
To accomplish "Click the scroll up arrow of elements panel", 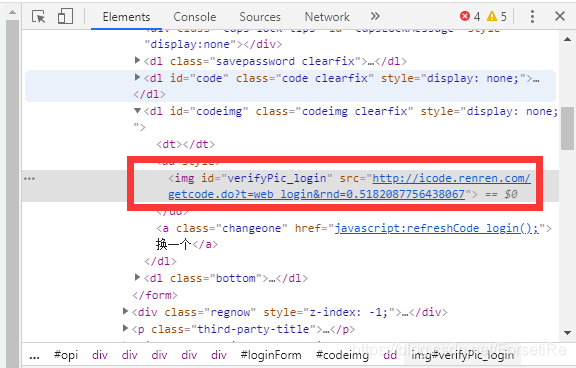I will 567,39.
